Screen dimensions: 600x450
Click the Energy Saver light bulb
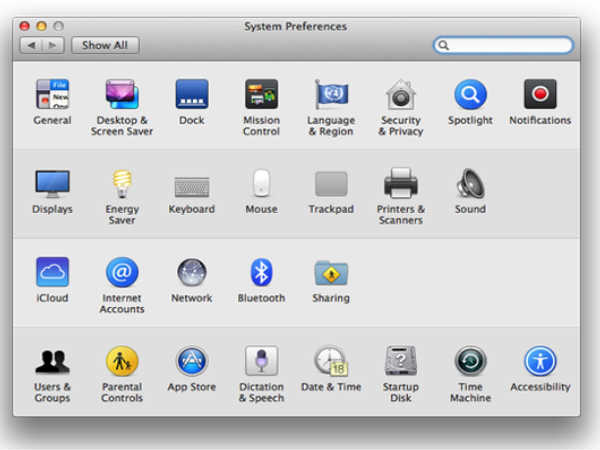click(121, 184)
